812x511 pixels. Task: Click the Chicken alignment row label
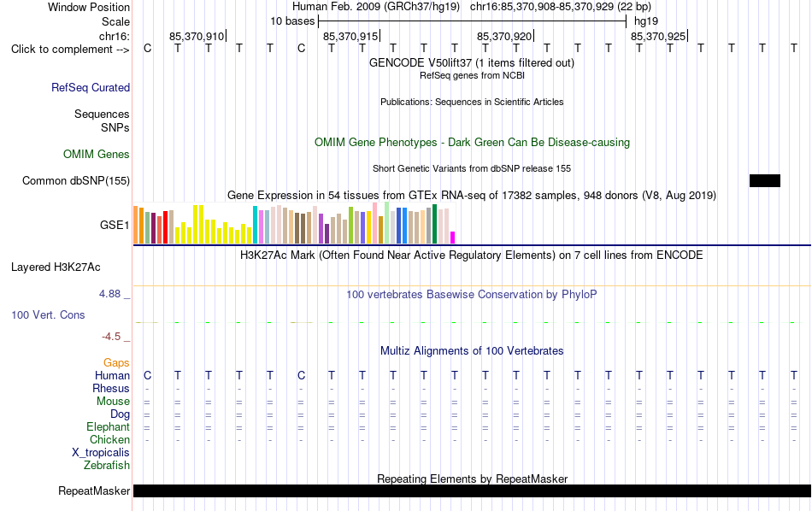tap(109, 439)
